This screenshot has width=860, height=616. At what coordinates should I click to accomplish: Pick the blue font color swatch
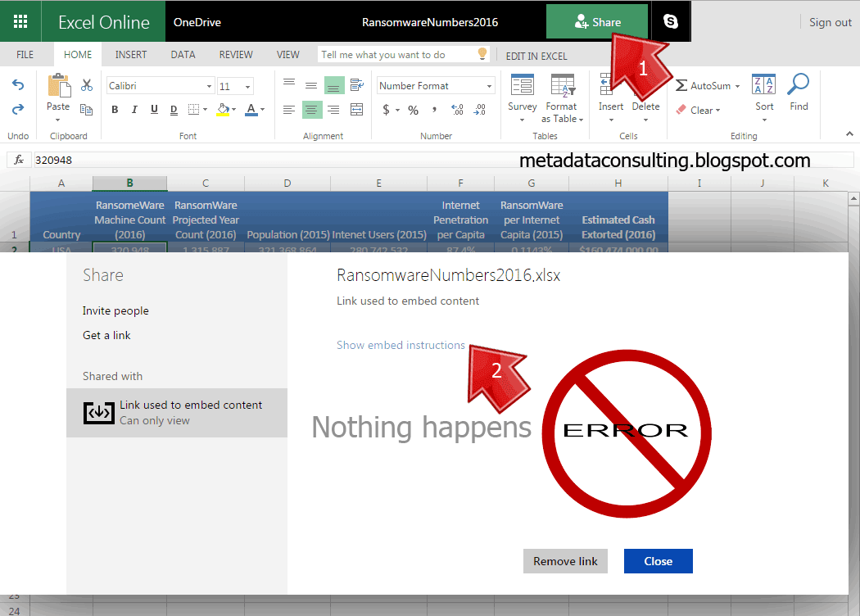[251, 110]
